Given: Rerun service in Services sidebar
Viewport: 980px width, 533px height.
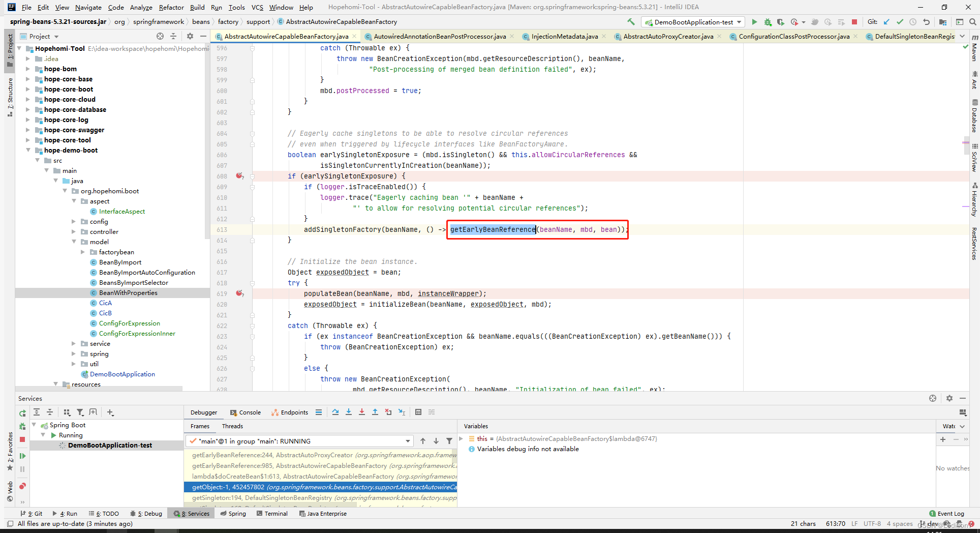Looking at the screenshot, I should 22,413.
